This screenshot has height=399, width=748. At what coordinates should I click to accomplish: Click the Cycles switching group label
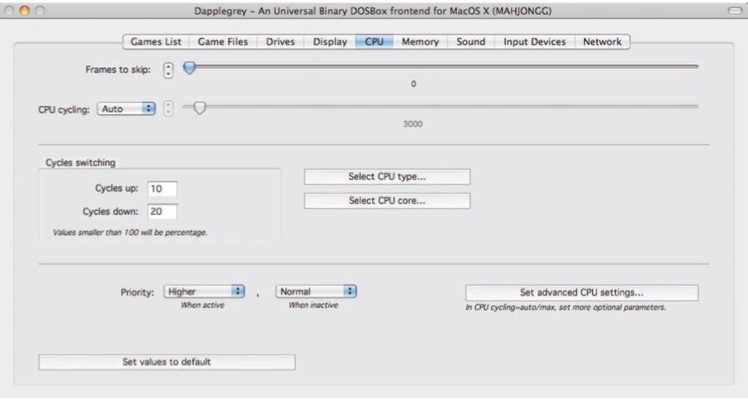pyautogui.click(x=80, y=163)
